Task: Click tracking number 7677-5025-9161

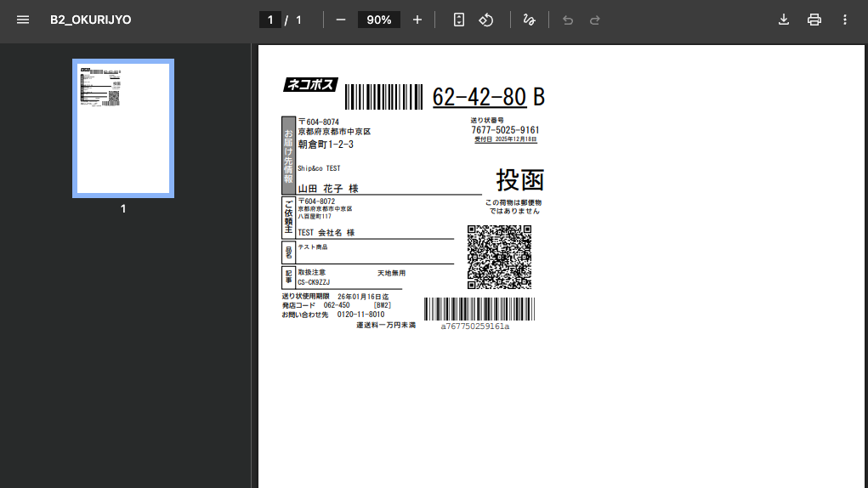Action: click(505, 130)
